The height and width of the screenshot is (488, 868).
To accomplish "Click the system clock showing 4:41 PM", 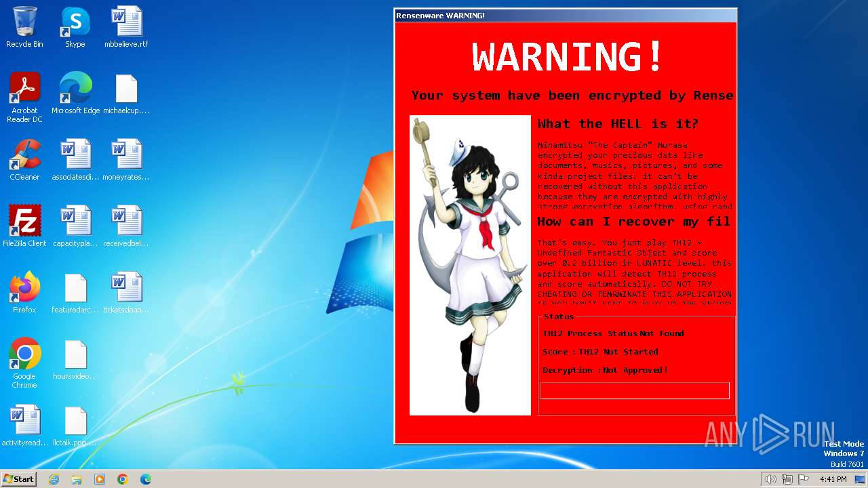I will tap(833, 479).
